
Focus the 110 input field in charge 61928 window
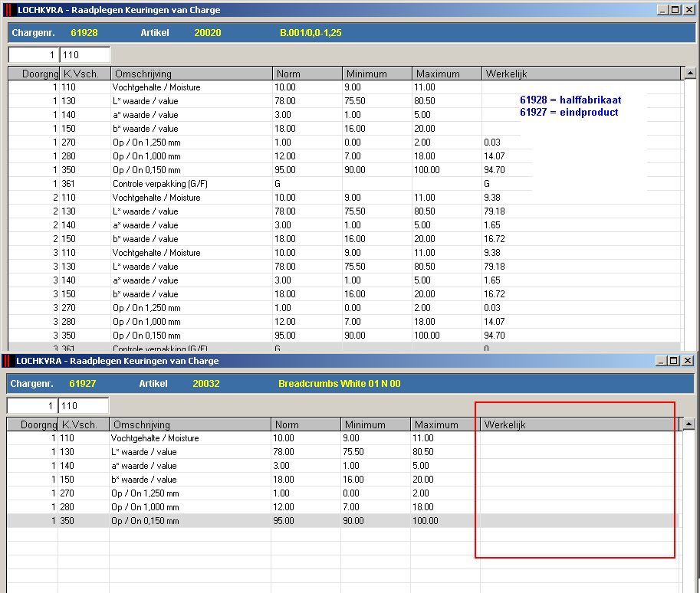(x=85, y=55)
